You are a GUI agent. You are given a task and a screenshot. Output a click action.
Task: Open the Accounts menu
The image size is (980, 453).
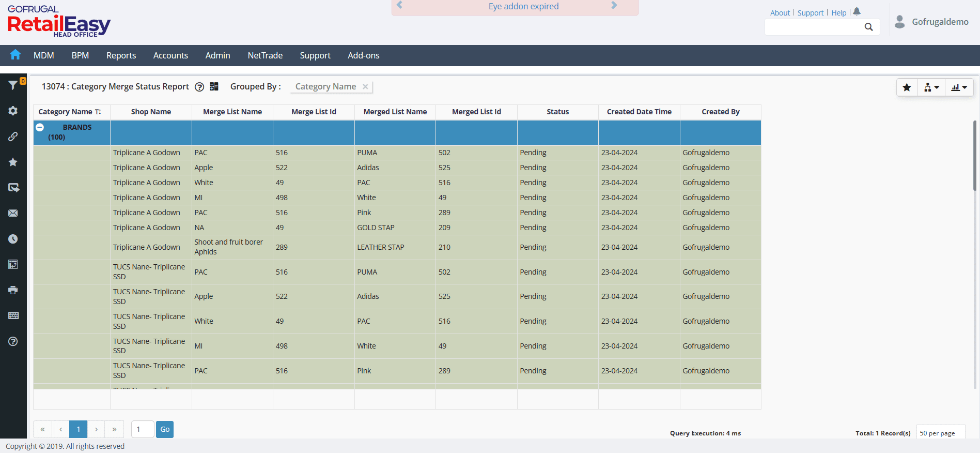[170, 55]
